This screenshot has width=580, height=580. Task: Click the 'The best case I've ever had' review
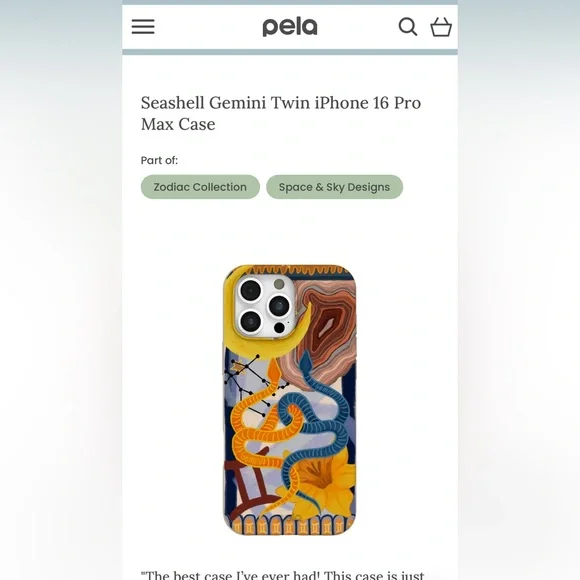point(283,574)
